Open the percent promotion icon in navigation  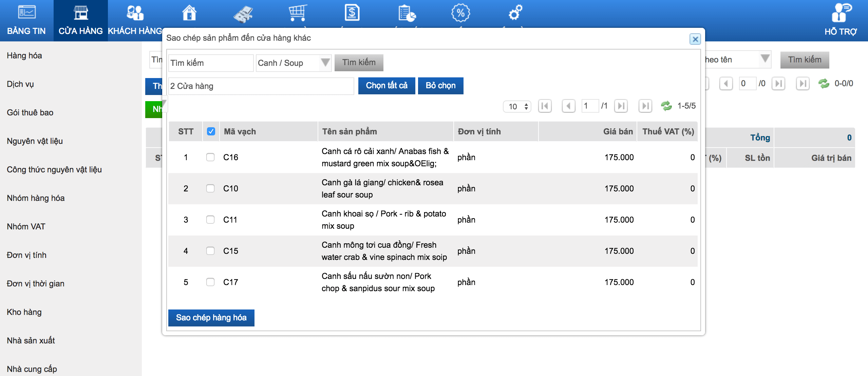pos(460,14)
